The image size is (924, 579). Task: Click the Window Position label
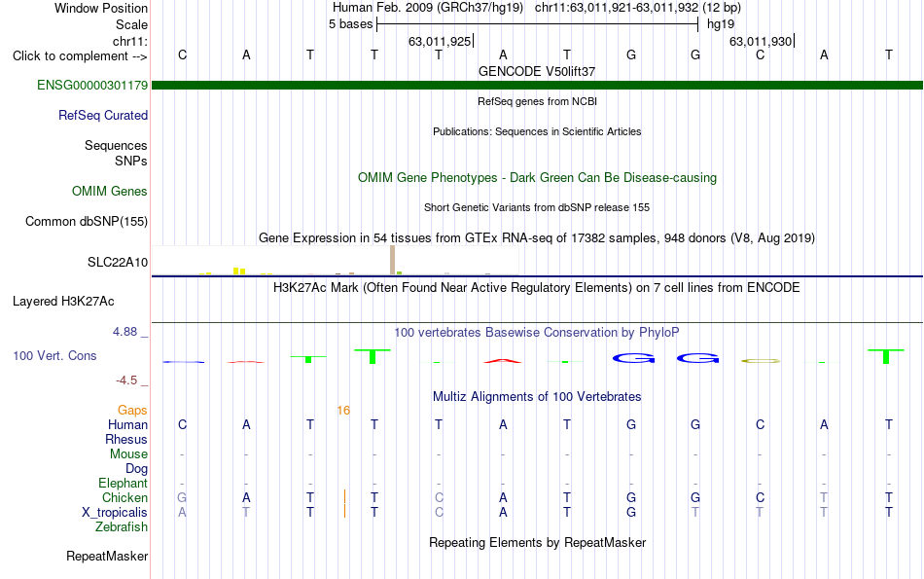click(101, 8)
